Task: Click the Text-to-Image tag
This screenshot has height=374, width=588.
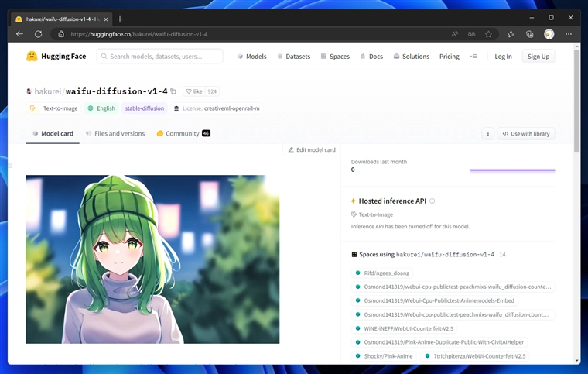Action: (53, 108)
